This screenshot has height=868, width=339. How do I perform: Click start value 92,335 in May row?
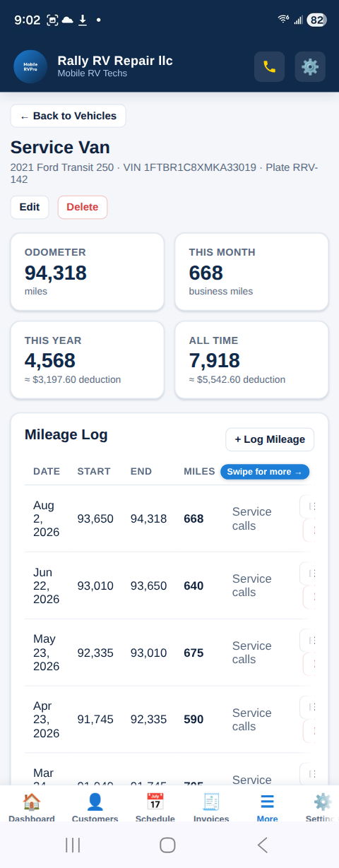coord(95,653)
